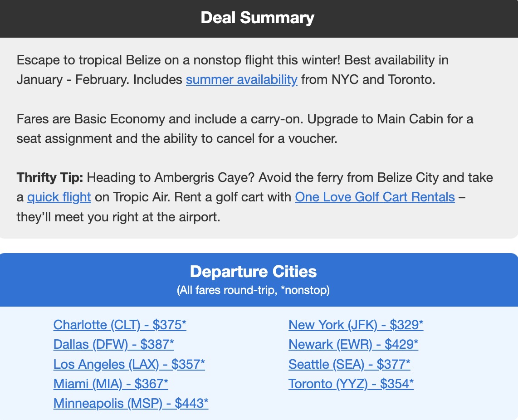Click the Miami (MIA) $367 fare
Image resolution: width=518 pixels, height=420 pixels.
[x=111, y=384]
